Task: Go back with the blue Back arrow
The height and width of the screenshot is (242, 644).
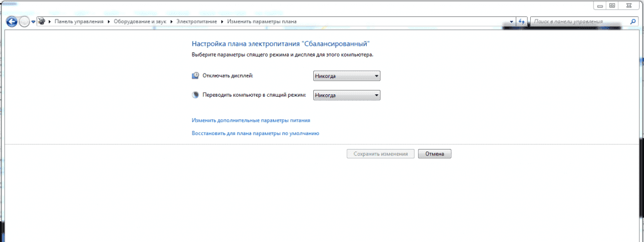Action: 13,22
